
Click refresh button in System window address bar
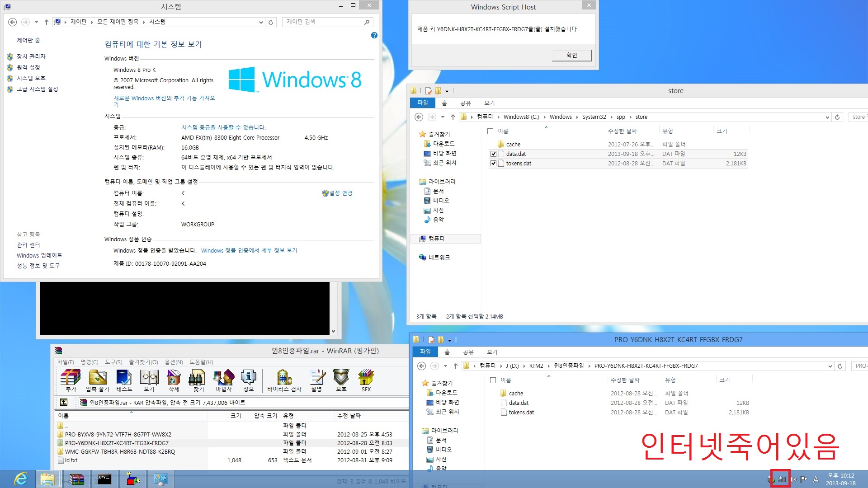(271, 22)
